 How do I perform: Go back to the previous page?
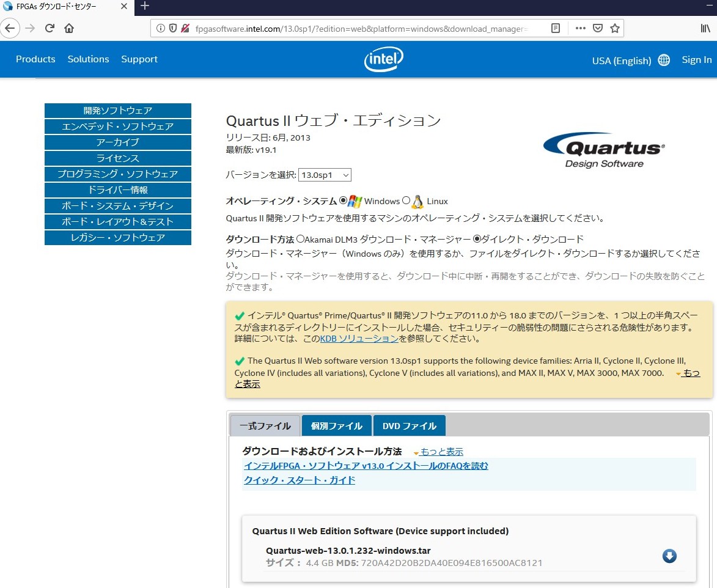pyautogui.click(x=10, y=28)
